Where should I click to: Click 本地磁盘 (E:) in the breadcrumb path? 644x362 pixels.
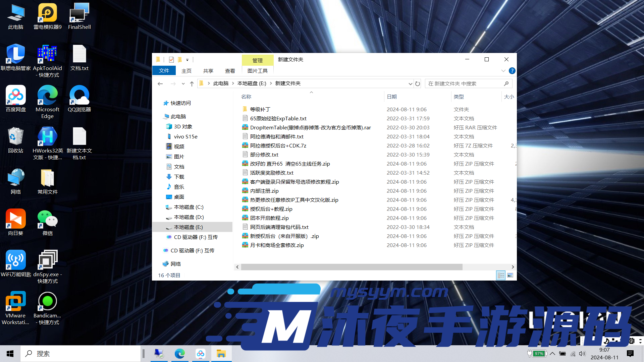coord(251,83)
